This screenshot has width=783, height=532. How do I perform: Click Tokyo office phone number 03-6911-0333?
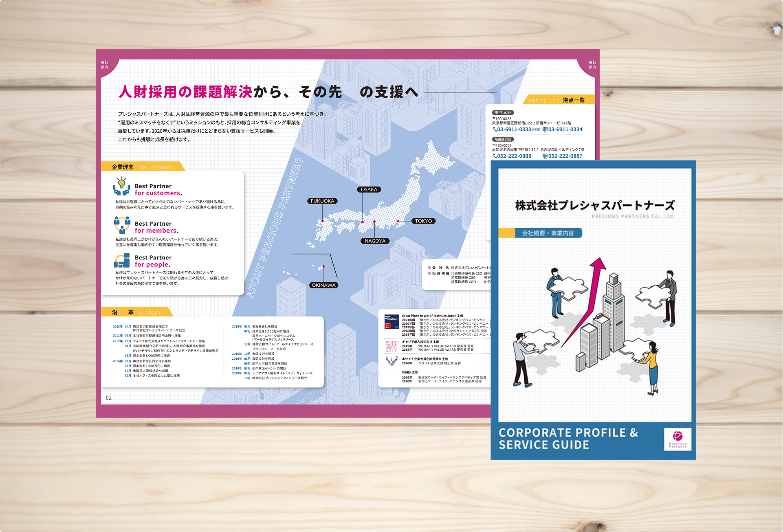pos(513,130)
